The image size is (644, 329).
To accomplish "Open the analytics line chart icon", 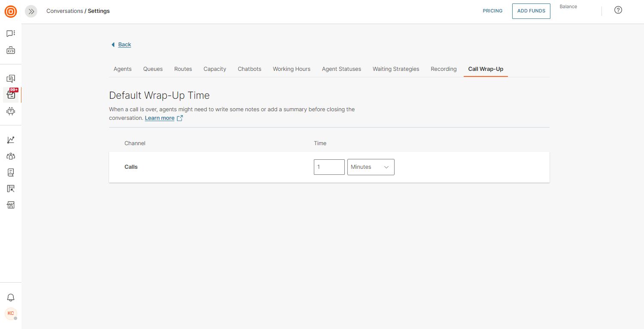I will click(x=11, y=140).
